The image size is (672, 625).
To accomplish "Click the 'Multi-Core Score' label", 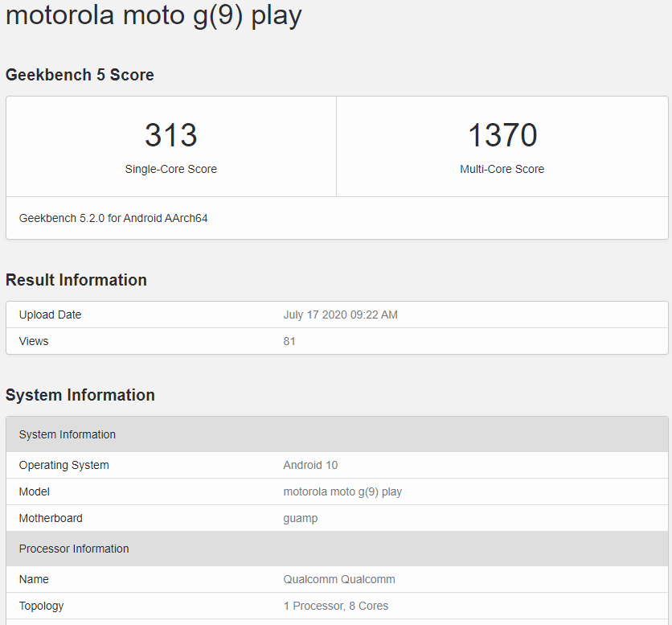I will tap(502, 169).
